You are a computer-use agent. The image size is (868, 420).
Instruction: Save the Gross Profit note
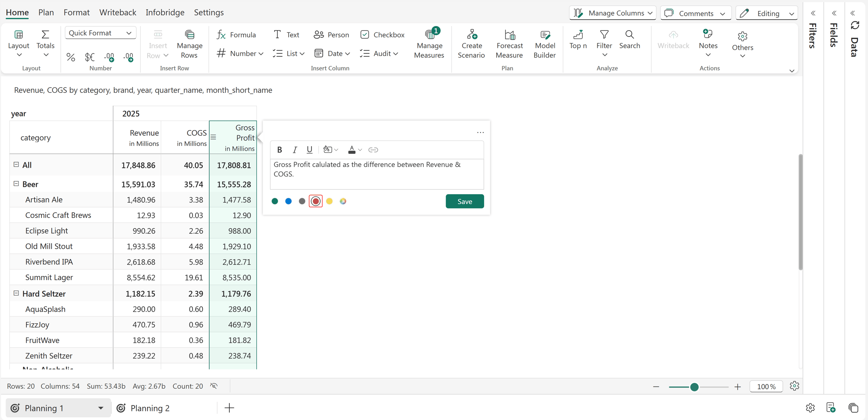pos(465,201)
